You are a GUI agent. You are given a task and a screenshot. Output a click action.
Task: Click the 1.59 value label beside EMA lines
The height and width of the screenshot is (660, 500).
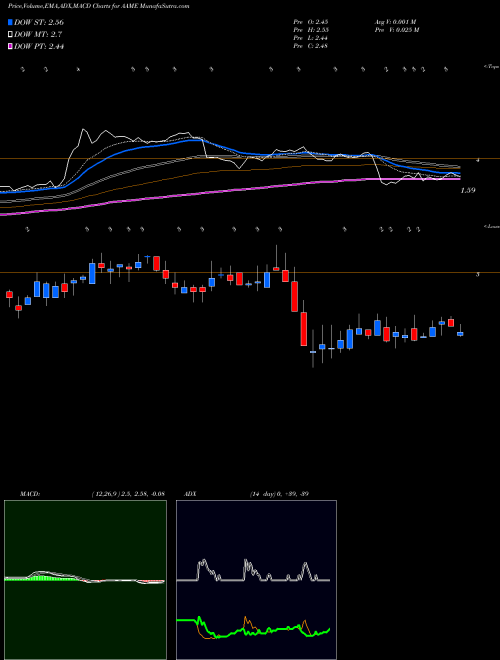(x=468, y=190)
